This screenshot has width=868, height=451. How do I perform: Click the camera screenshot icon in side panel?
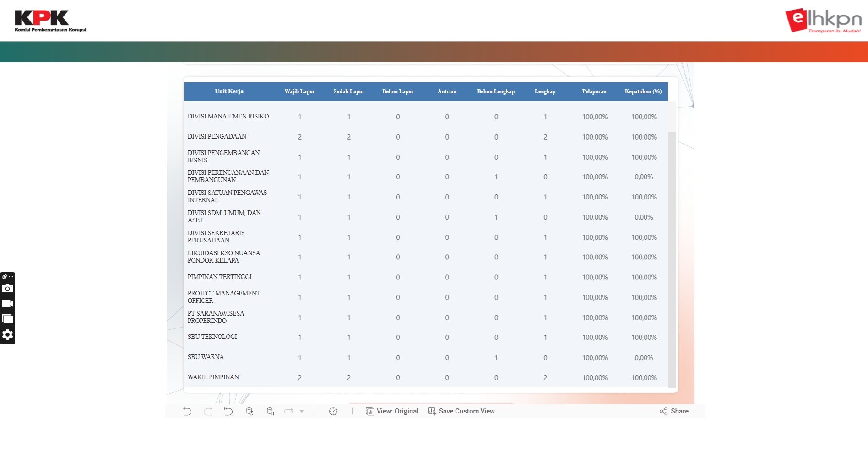7,288
